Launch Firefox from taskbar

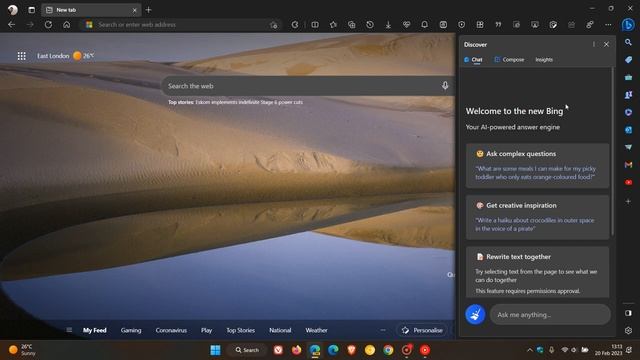click(296, 350)
